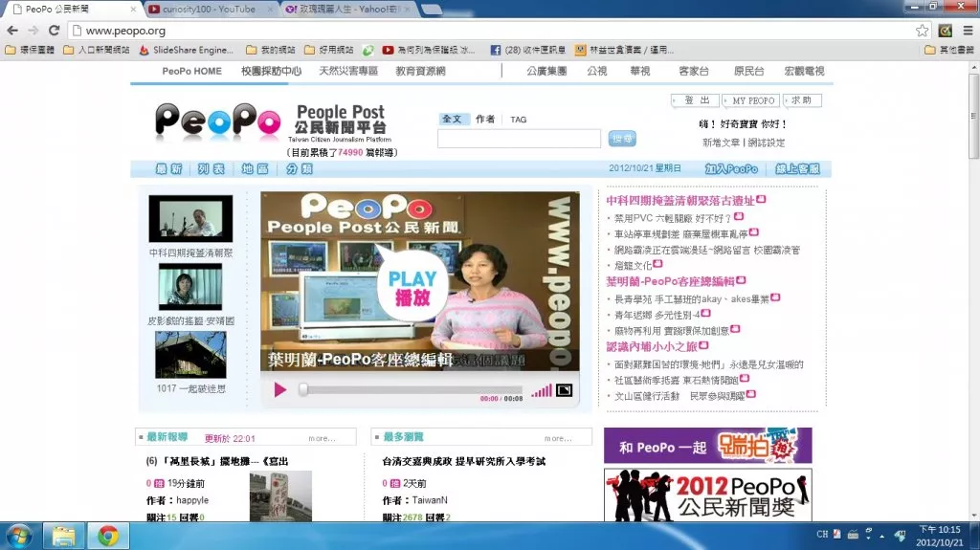Click more... beside 最多瀏覽
This screenshot has height=550, width=980.
click(558, 439)
